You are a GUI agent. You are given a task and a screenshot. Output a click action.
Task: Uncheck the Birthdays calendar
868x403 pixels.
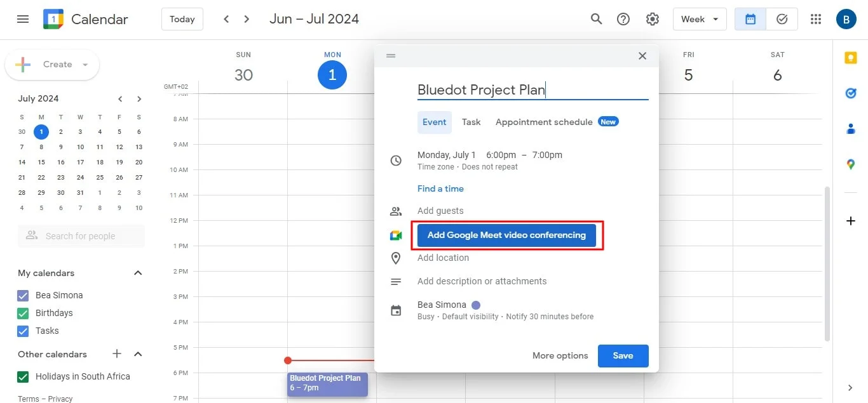coord(24,312)
